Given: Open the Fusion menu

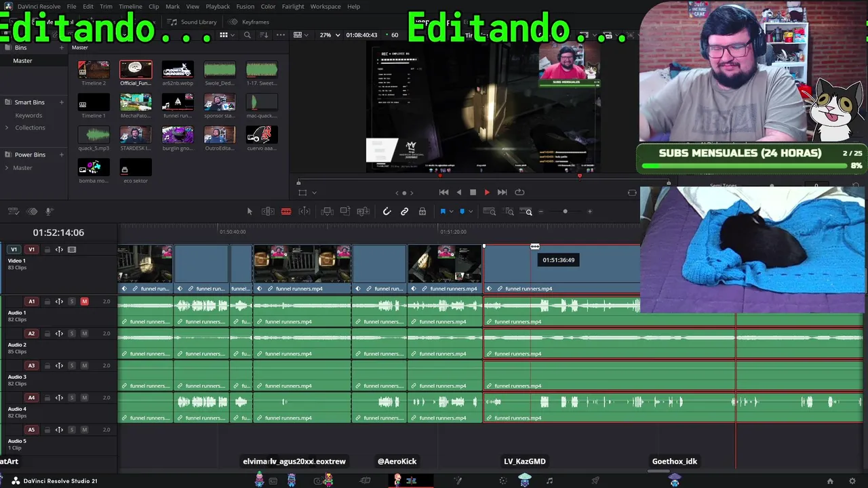Looking at the screenshot, I should 245,7.
